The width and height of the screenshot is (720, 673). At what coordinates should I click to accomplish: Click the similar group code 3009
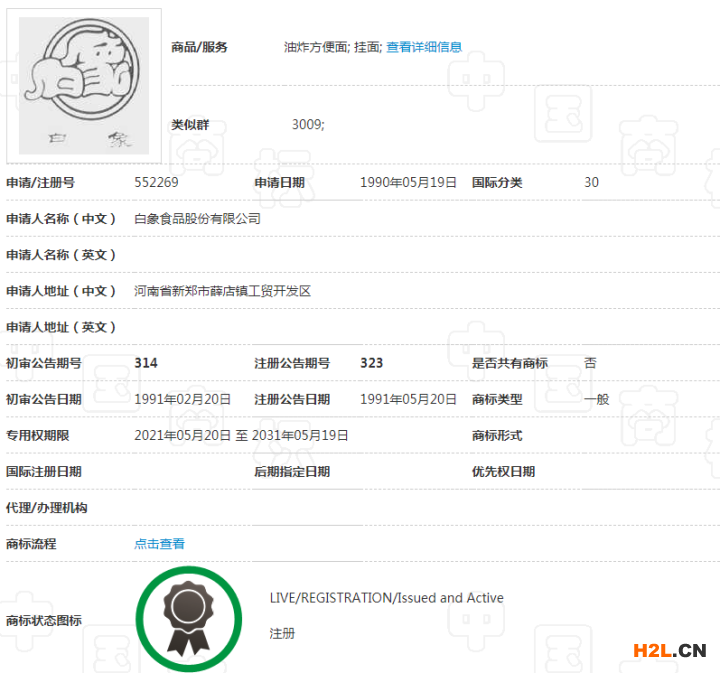point(308,125)
